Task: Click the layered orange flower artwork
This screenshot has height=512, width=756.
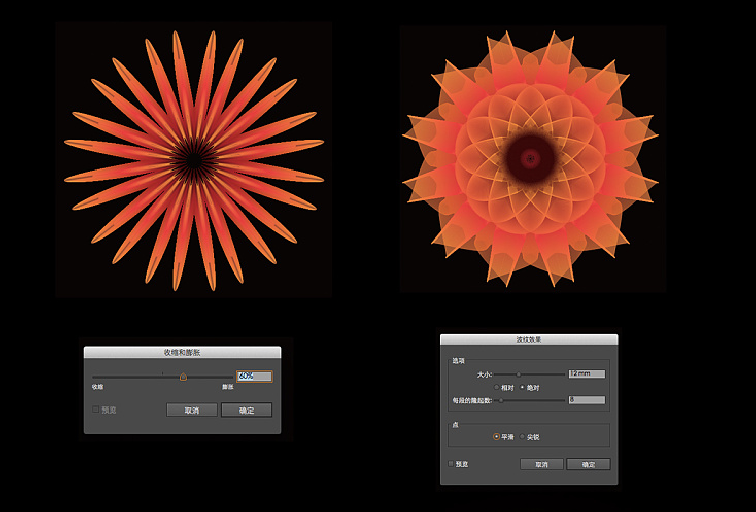Action: pyautogui.click(x=530, y=158)
